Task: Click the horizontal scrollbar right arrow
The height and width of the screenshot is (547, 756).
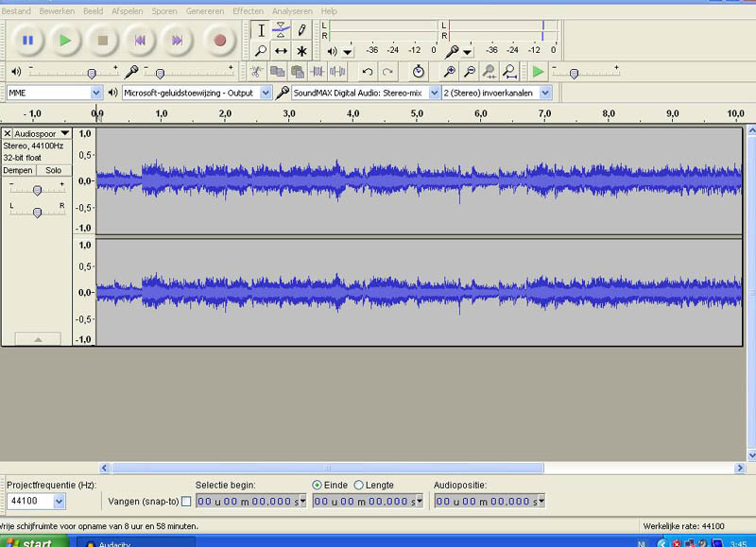Action: (740, 468)
